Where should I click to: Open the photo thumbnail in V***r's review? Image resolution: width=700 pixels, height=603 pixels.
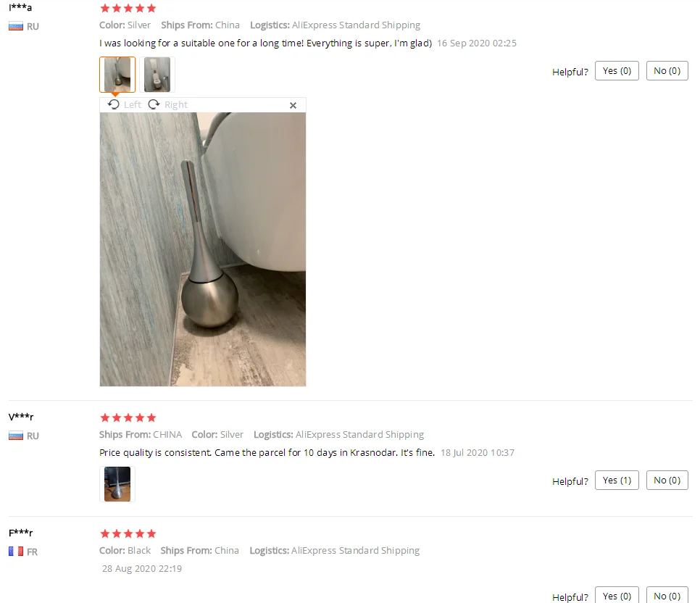117,484
